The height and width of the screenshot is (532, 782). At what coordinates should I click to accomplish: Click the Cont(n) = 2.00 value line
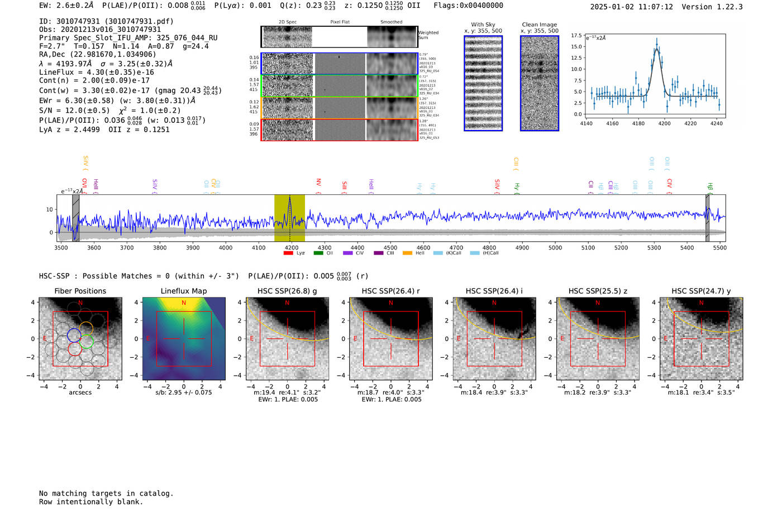tap(94, 80)
